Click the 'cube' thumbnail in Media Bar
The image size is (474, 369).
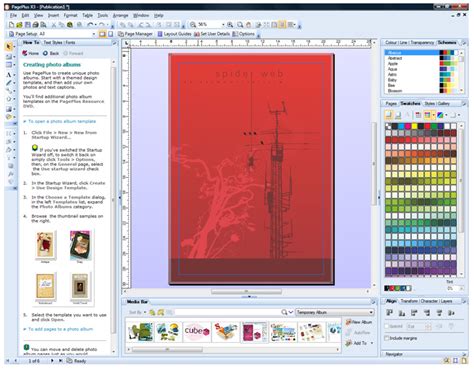(197, 331)
